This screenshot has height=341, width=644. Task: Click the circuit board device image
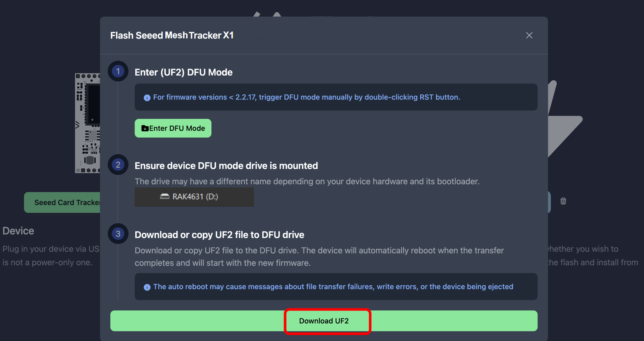coord(87,123)
